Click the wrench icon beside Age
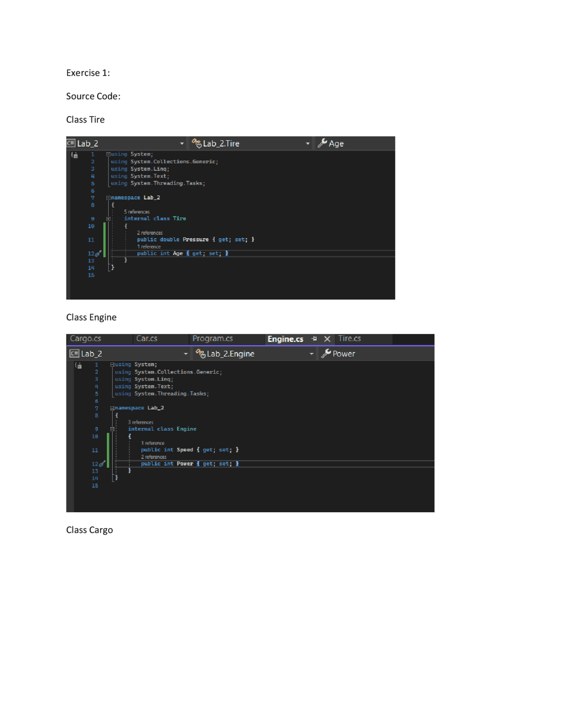 [322, 143]
